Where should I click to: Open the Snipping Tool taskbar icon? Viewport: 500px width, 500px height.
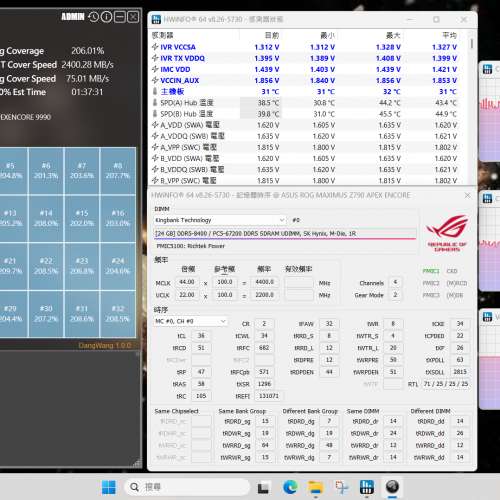tap(342, 487)
